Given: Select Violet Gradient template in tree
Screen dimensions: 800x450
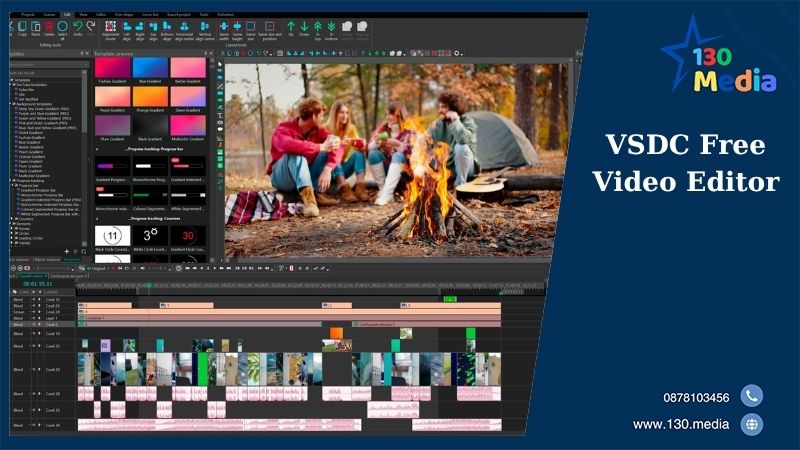Looking at the screenshot, I should [31, 133].
